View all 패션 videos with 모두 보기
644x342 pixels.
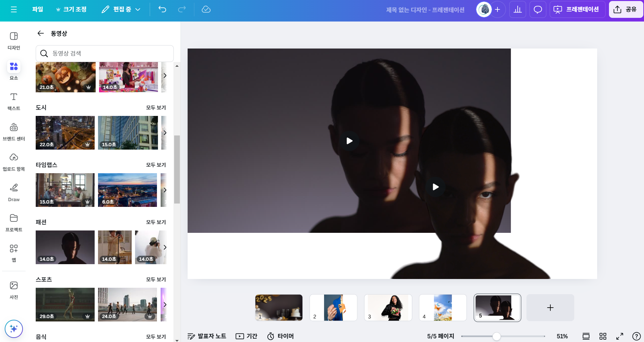coord(156,222)
